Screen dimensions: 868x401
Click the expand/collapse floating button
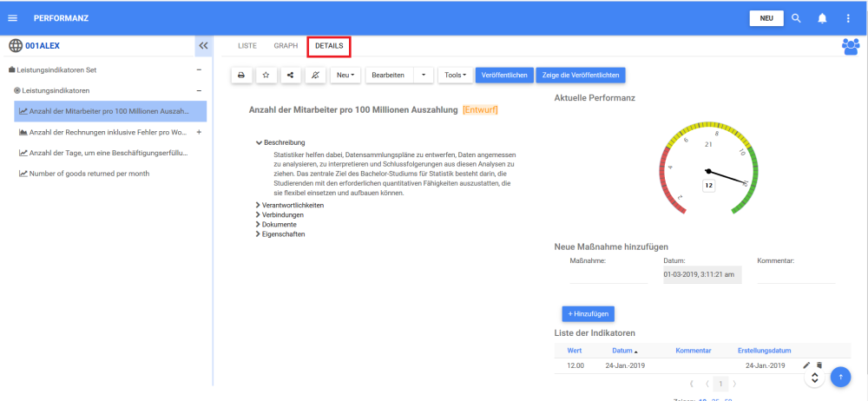[814, 378]
